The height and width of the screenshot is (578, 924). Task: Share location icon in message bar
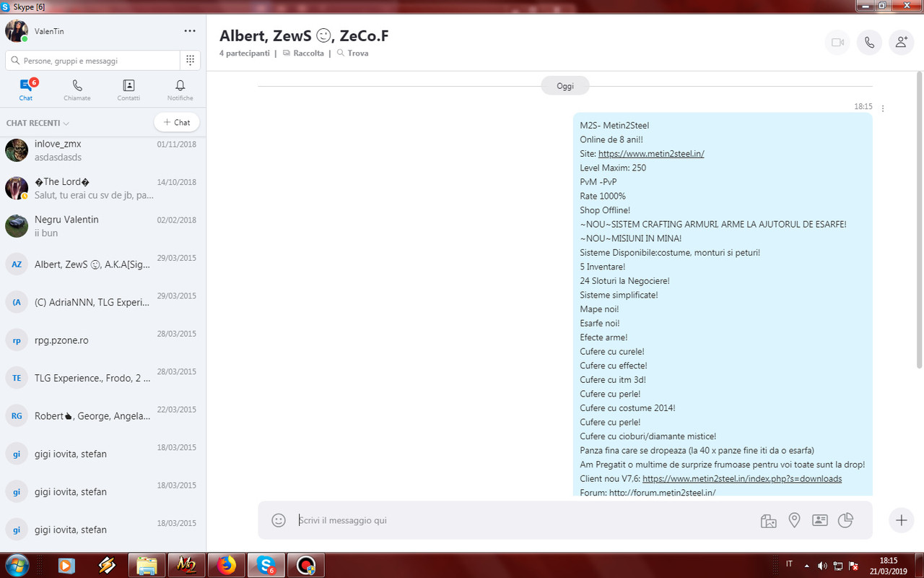pyautogui.click(x=794, y=520)
